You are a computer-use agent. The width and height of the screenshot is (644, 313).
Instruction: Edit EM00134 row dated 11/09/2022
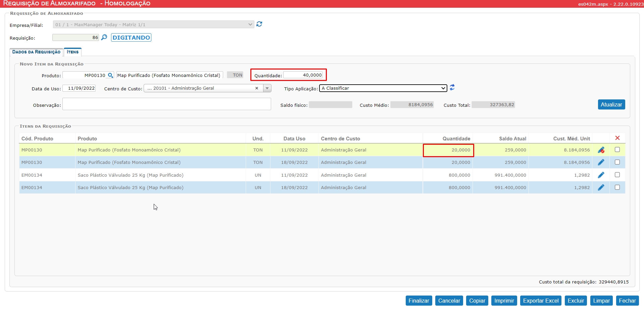tap(601, 175)
